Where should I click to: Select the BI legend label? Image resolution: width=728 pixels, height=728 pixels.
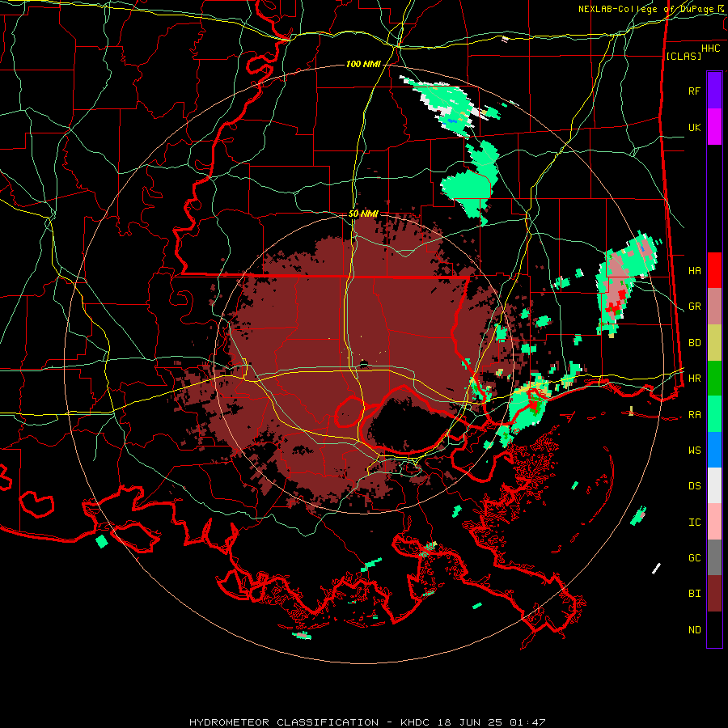[x=694, y=594]
